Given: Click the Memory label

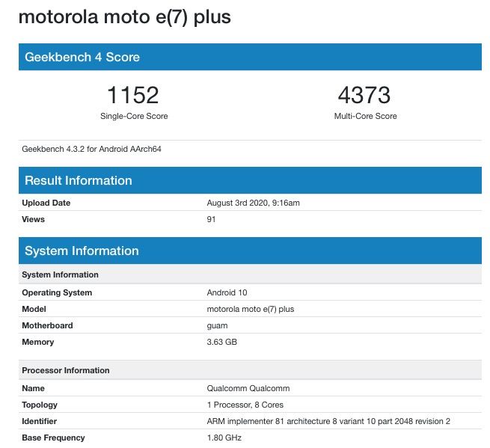Looking at the screenshot, I should point(38,342).
